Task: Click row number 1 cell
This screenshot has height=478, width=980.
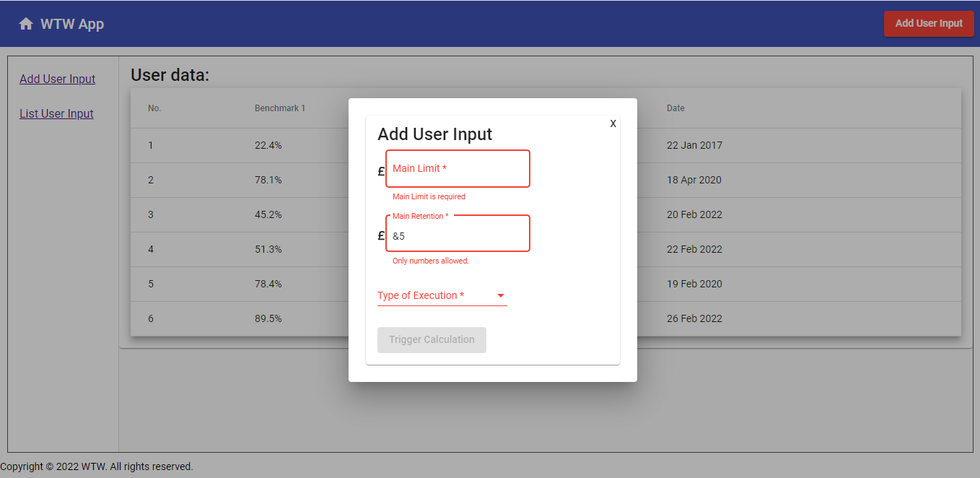Action: coord(151,145)
